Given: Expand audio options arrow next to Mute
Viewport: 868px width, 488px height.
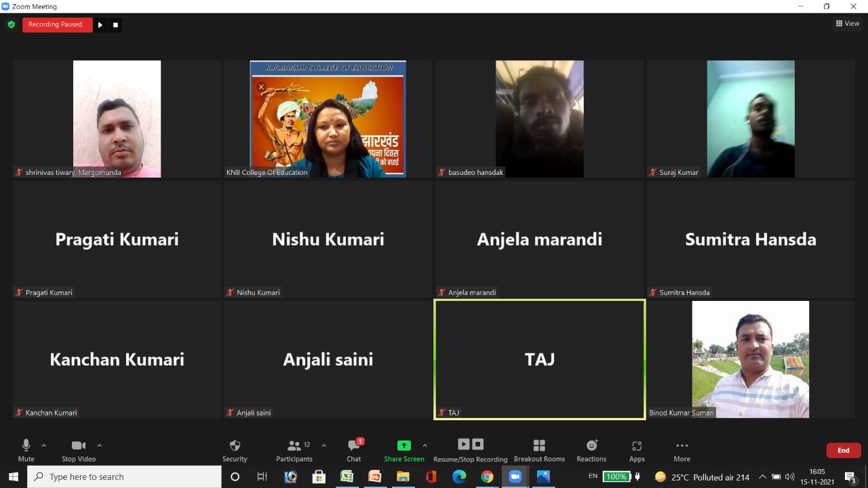Looking at the screenshot, I should tap(44, 445).
